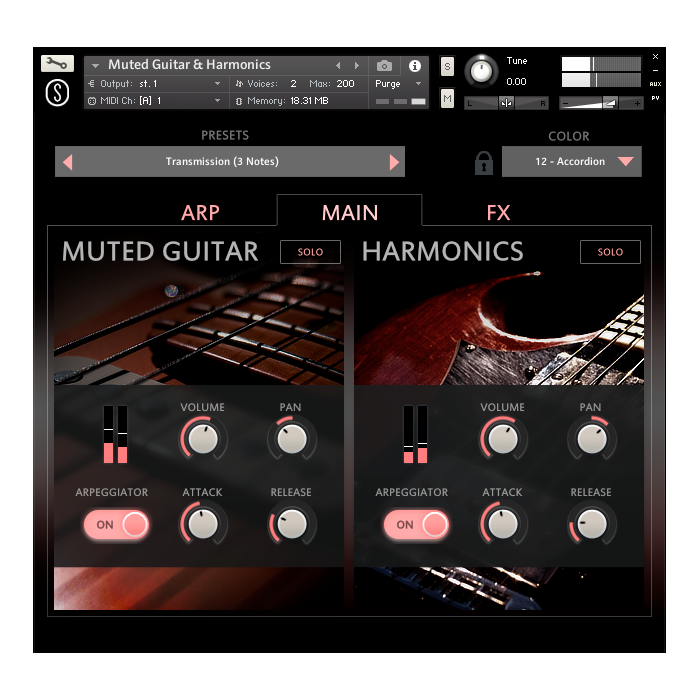Take a snapshot with the camera icon

point(384,65)
